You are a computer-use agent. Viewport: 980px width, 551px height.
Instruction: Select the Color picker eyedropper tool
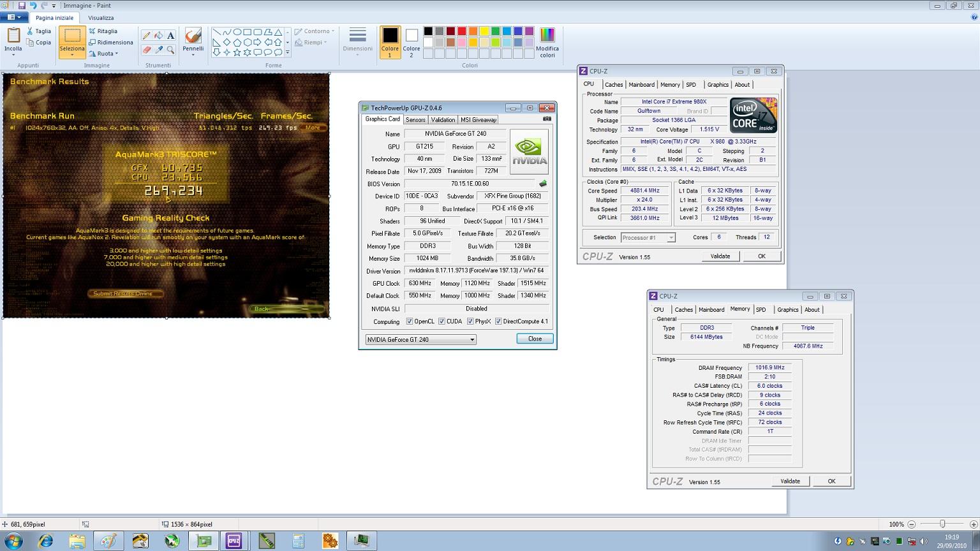(158, 50)
